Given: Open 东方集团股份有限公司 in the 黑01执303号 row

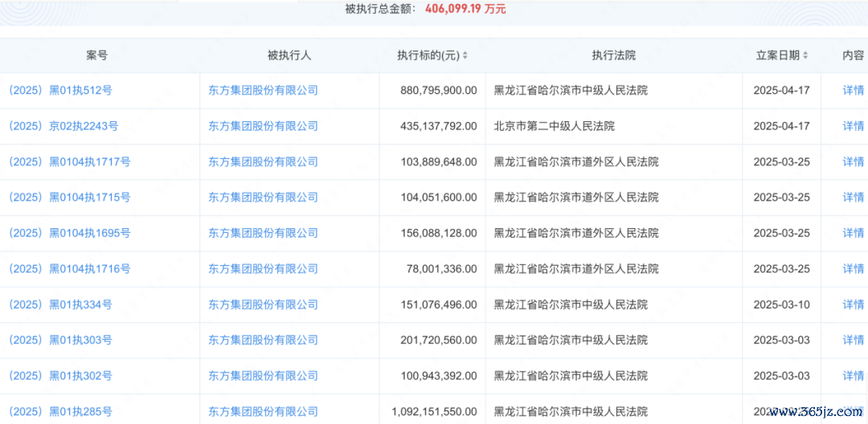Looking at the screenshot, I should pos(264,340).
